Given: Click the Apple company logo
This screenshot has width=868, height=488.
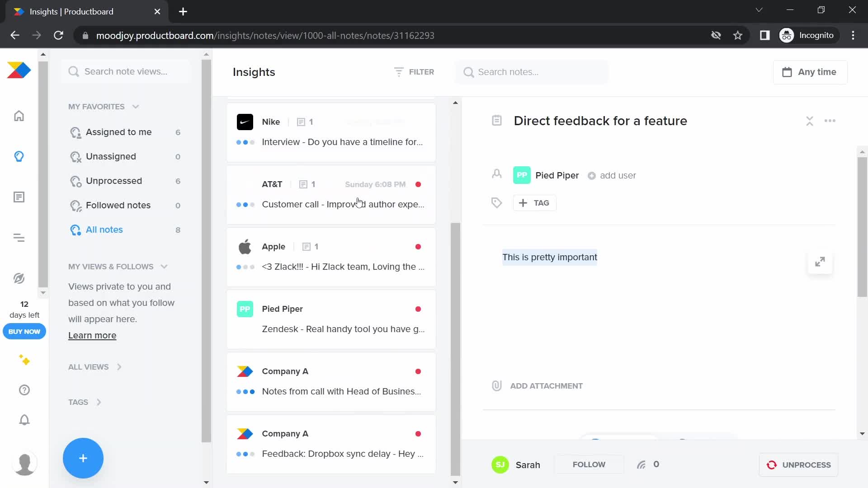Looking at the screenshot, I should (245, 247).
